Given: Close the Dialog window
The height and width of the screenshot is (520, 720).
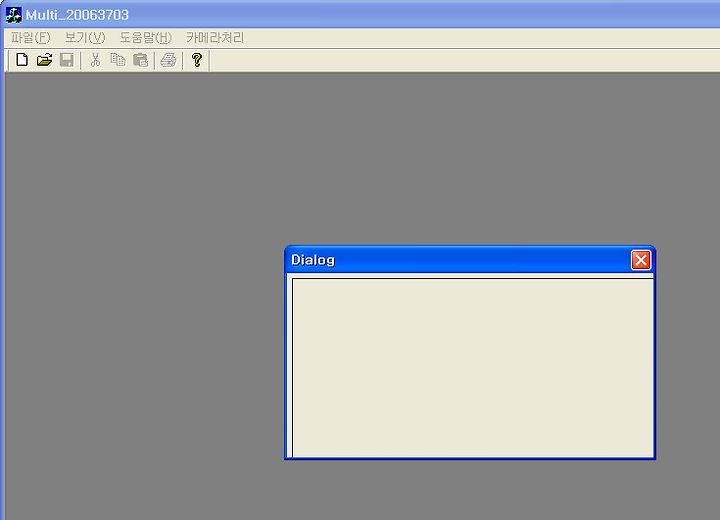Looking at the screenshot, I should point(641,260).
